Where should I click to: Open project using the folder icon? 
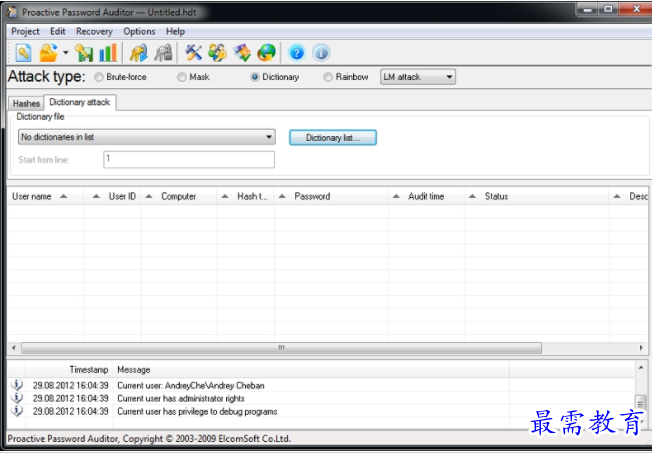48,53
